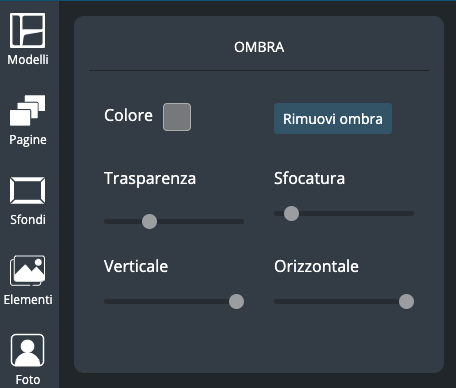Click the Orizzontale slider handle
456x388 pixels.
pyautogui.click(x=406, y=301)
